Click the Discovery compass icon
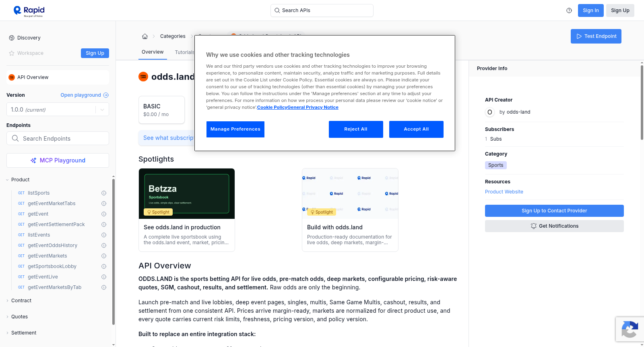The height and width of the screenshot is (347, 644). tap(12, 38)
